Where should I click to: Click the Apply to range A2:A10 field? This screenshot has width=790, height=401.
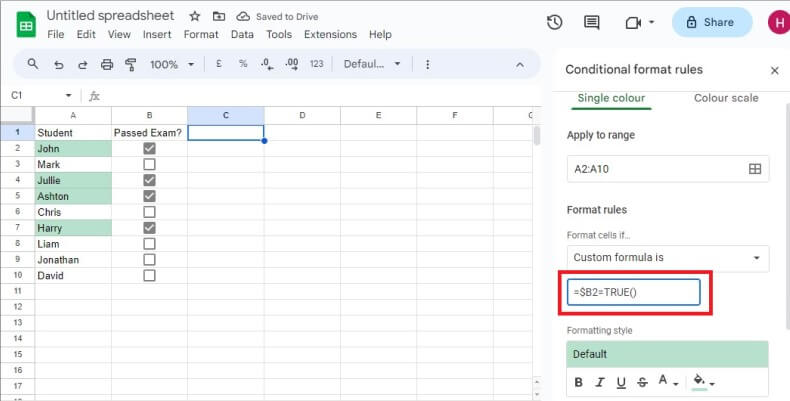click(x=668, y=169)
